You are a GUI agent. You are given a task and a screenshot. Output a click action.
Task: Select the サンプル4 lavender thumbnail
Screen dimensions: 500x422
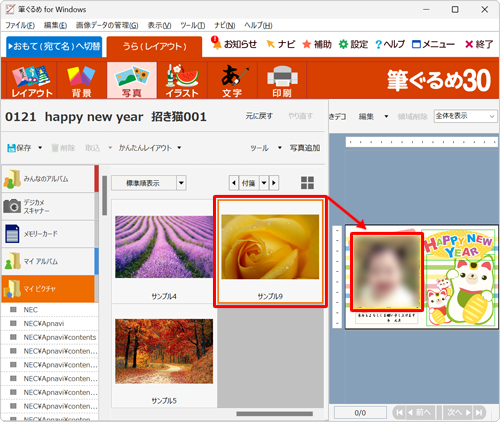pyautogui.click(x=164, y=252)
